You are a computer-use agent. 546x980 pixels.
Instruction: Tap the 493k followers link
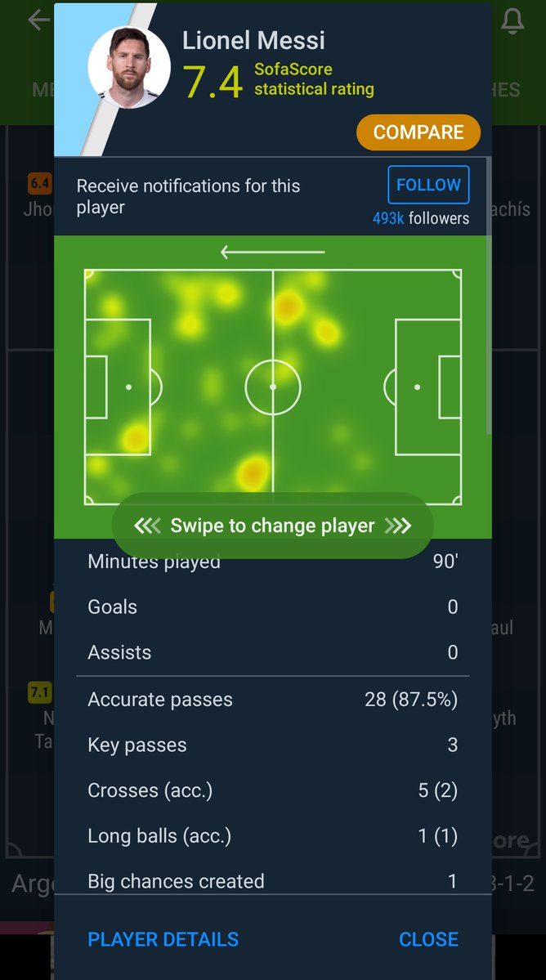[x=421, y=218]
